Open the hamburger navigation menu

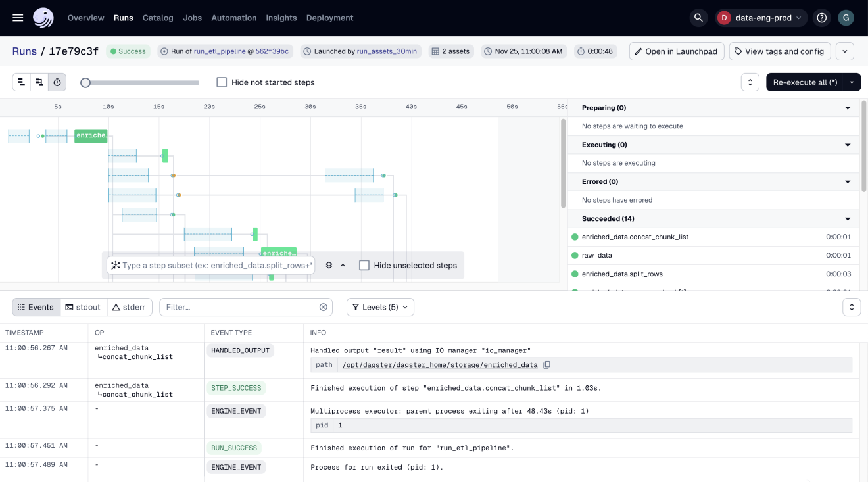18,18
